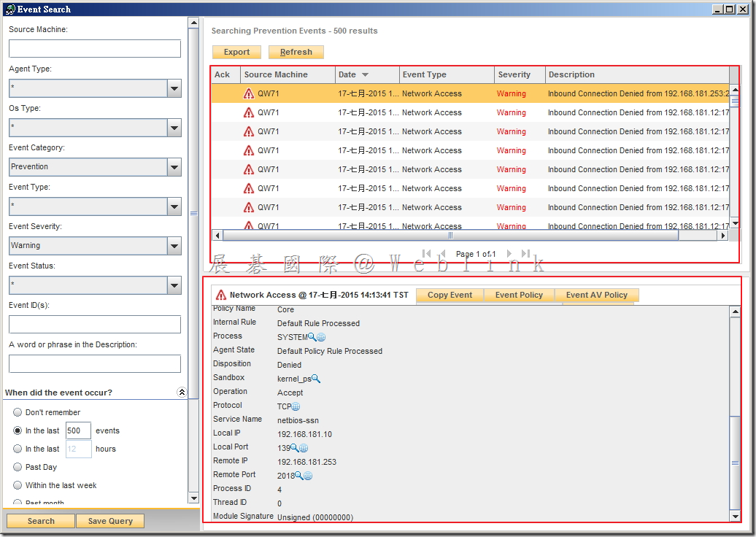
Task: Expand the Event Severity dropdown showing Warning
Action: pyautogui.click(x=174, y=246)
